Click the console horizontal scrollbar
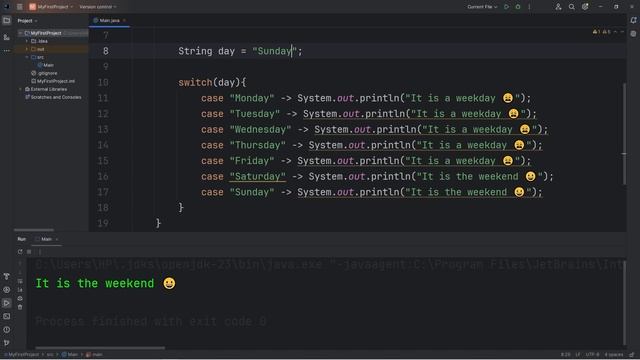The width and height of the screenshot is (640, 360). click(100, 348)
